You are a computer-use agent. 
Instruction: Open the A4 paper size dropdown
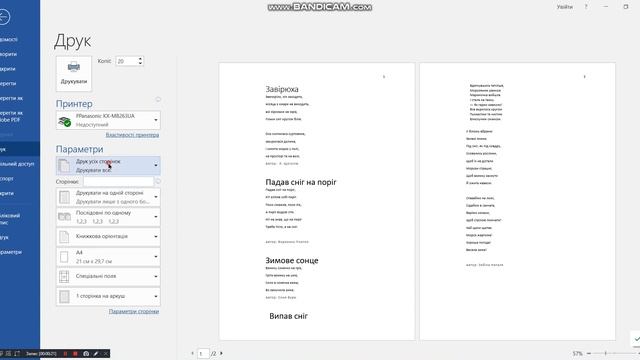(108, 257)
